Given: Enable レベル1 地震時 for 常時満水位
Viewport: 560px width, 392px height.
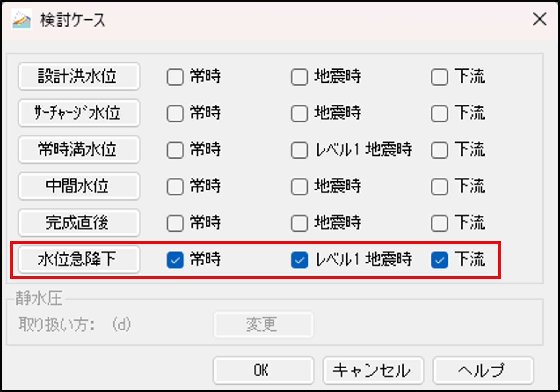Looking at the screenshot, I should point(299,150).
